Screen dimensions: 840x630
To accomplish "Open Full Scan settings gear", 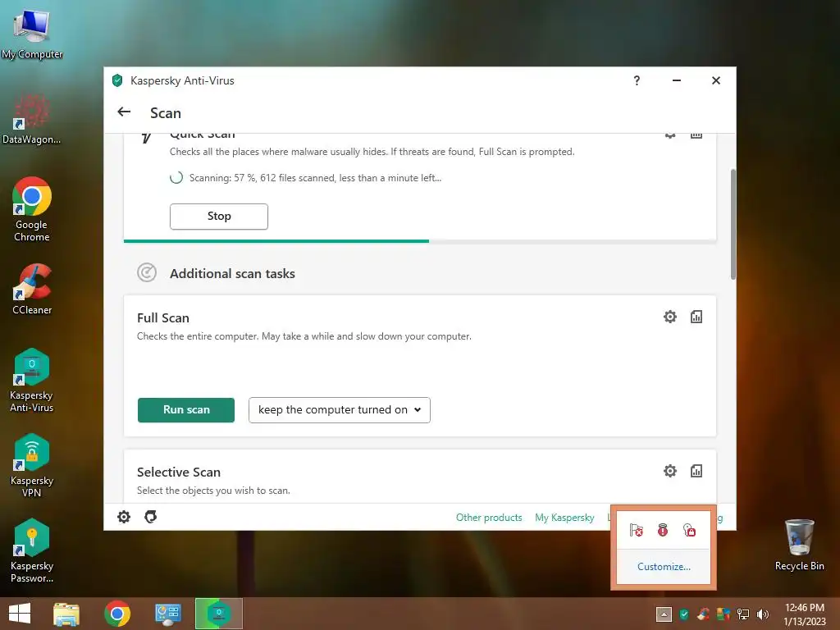I will coord(669,317).
